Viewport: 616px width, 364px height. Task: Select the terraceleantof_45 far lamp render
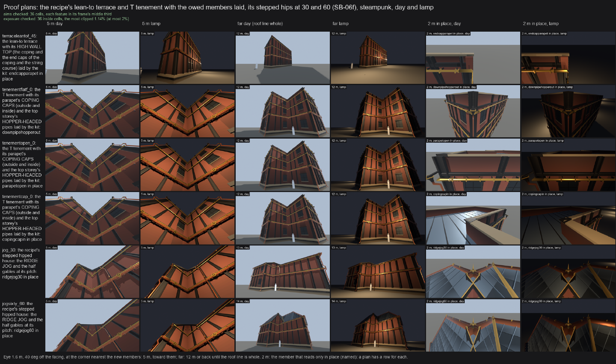click(378, 58)
